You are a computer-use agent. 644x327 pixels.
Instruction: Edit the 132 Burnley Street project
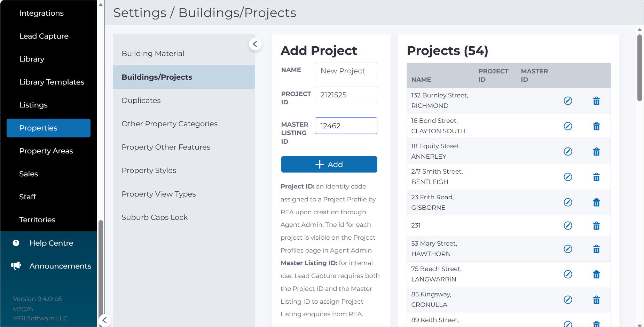(568, 101)
